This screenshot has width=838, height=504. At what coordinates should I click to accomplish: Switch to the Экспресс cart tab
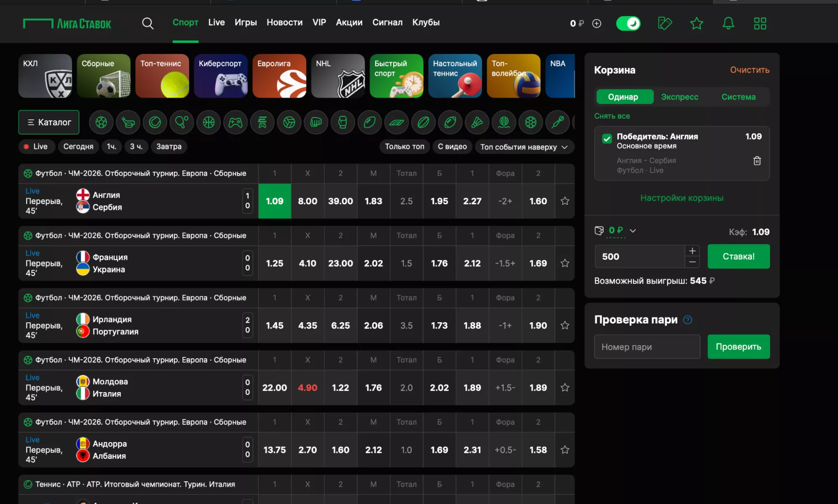tap(679, 97)
